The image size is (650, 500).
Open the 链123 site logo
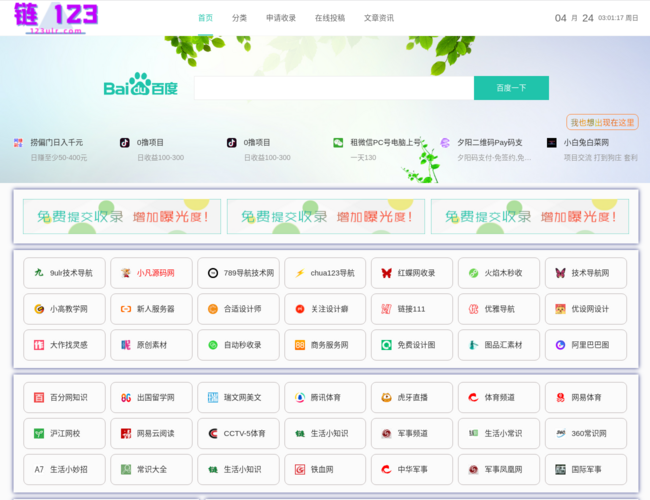(56, 18)
